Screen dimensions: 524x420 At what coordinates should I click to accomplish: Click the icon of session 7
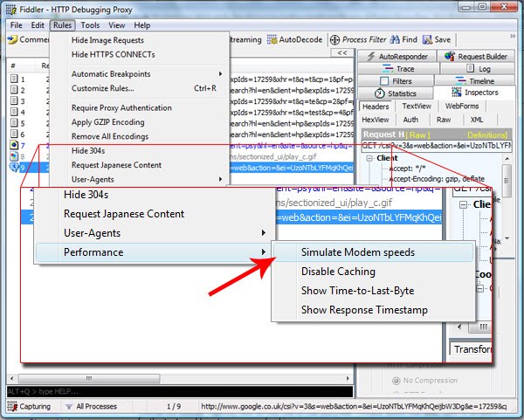click(14, 145)
